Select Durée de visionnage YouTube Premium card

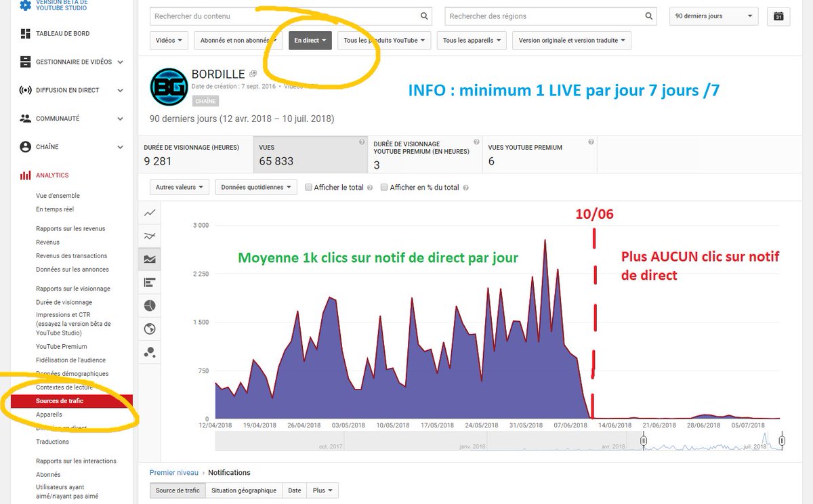425,154
